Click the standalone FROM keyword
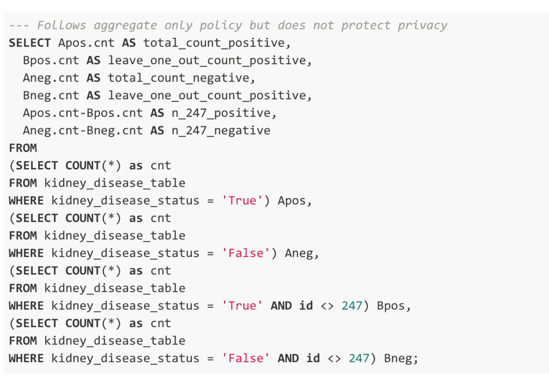The image size is (549, 392). [x=23, y=148]
